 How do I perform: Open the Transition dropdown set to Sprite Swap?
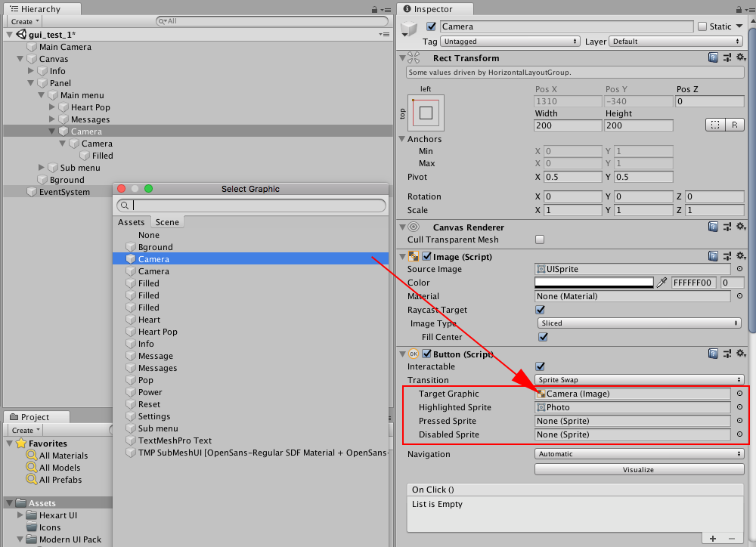(639, 380)
